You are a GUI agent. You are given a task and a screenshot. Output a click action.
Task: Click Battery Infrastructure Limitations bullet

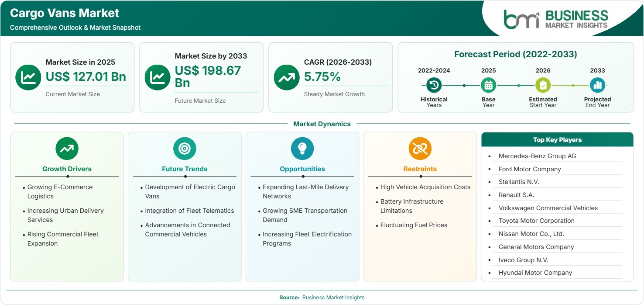coord(412,206)
